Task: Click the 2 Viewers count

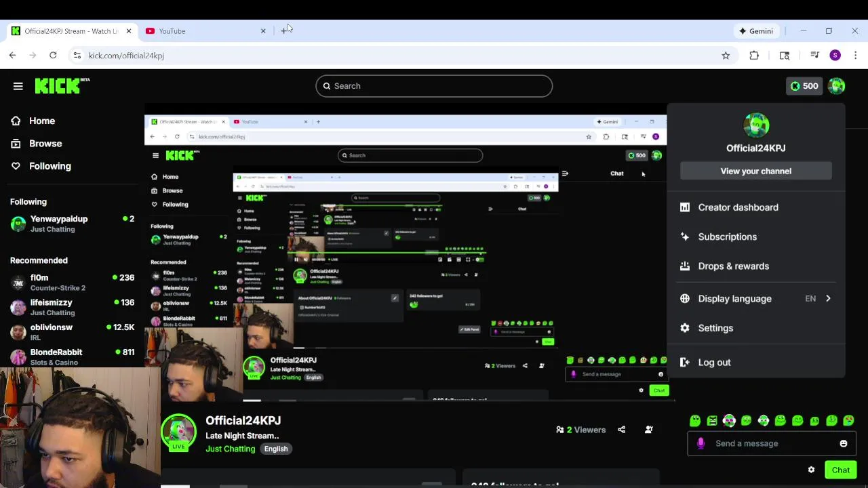Action: pos(580,430)
